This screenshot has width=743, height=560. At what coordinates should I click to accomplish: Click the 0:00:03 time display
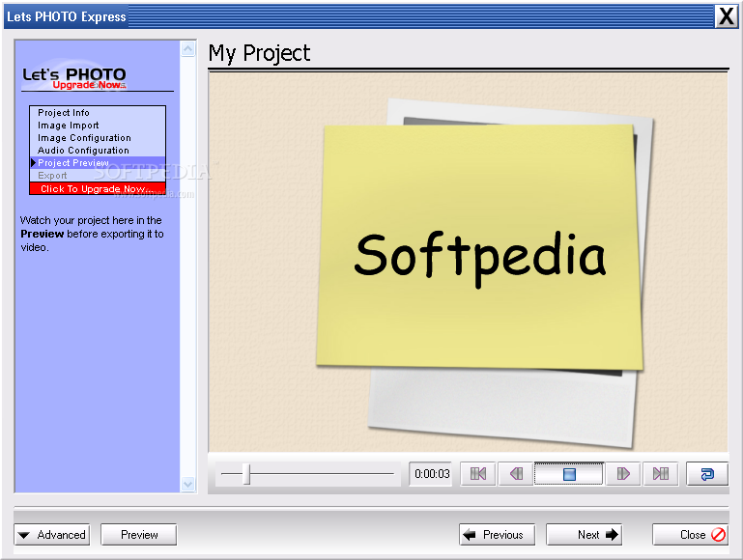[x=431, y=474]
